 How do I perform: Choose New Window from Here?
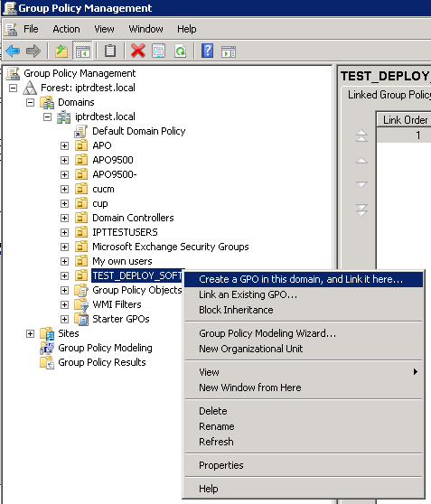click(x=304, y=387)
